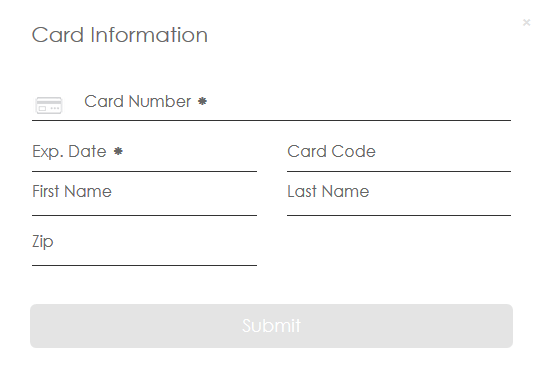
Task: Click the Card Information heading
Action: (x=120, y=35)
